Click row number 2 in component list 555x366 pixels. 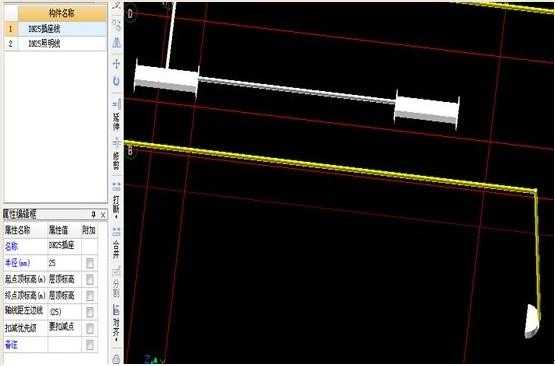pos(11,44)
